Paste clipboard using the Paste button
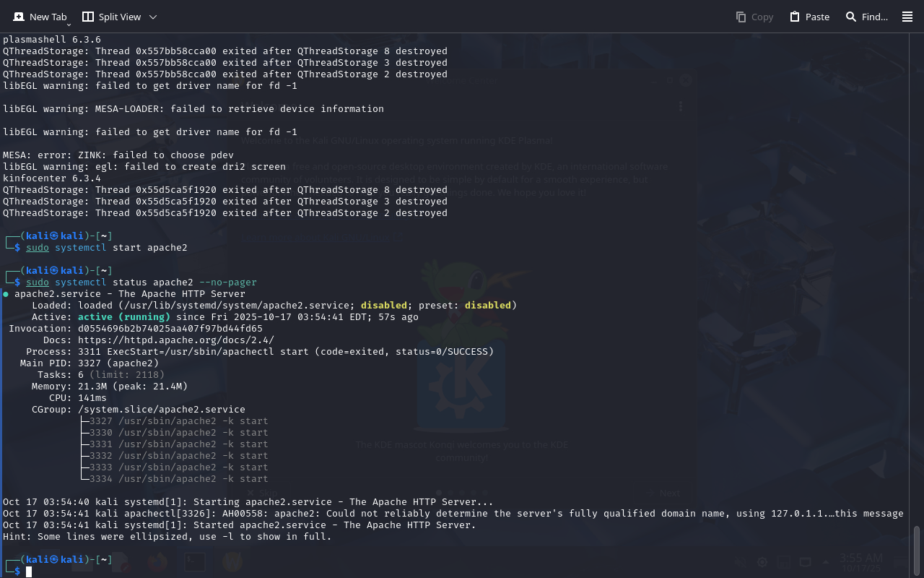The width and height of the screenshot is (924, 578). (x=809, y=17)
